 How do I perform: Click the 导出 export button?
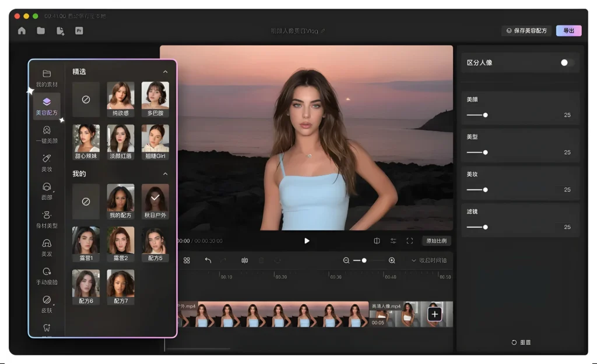pyautogui.click(x=569, y=30)
